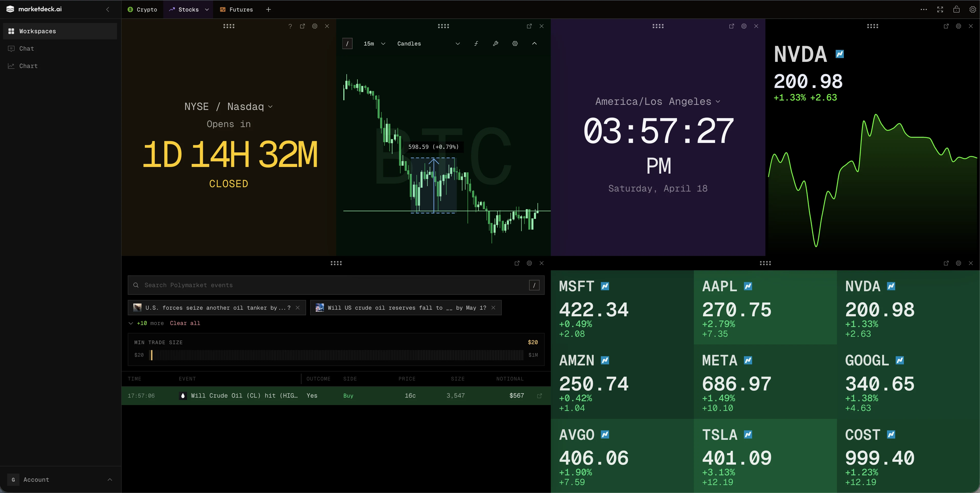980x493 pixels.
Task: Pop out the market hours widget
Action: click(302, 26)
